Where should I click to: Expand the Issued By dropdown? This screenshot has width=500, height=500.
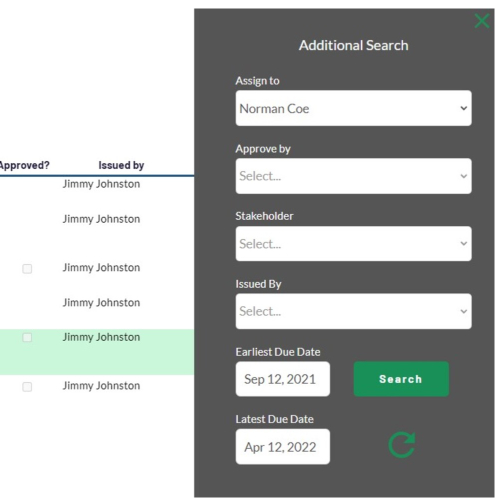pyautogui.click(x=353, y=311)
